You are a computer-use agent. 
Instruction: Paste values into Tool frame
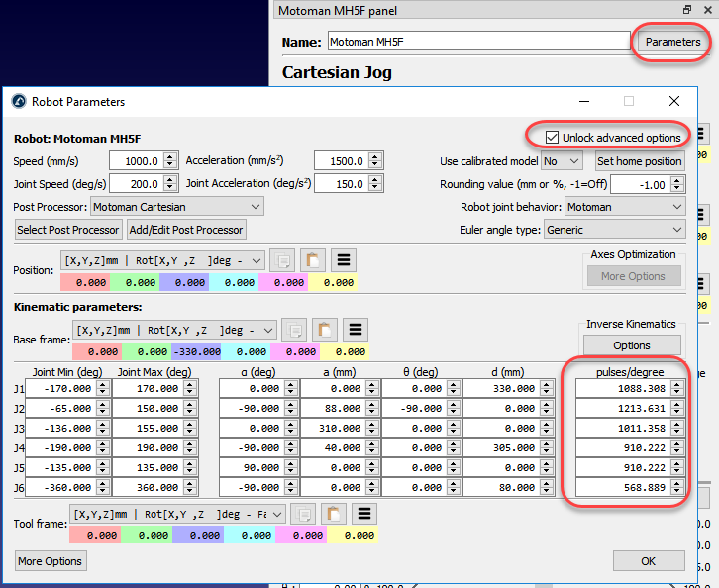(332, 514)
